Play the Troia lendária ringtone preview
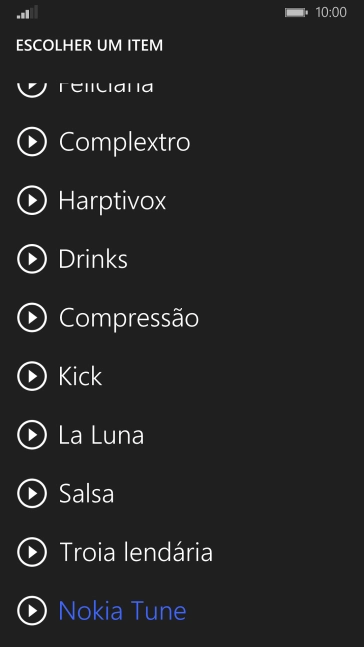Screen dimensions: 364x647 coord(32,552)
